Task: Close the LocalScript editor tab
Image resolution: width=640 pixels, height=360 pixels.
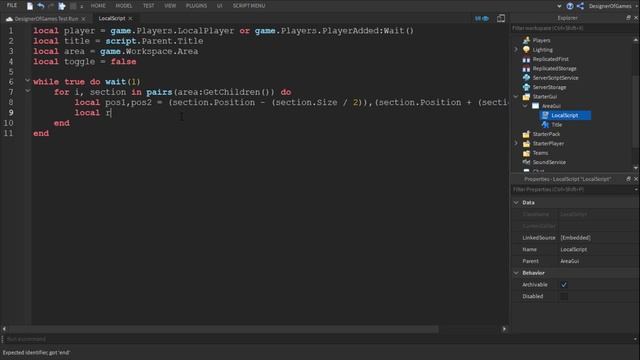Action: pyautogui.click(x=130, y=18)
